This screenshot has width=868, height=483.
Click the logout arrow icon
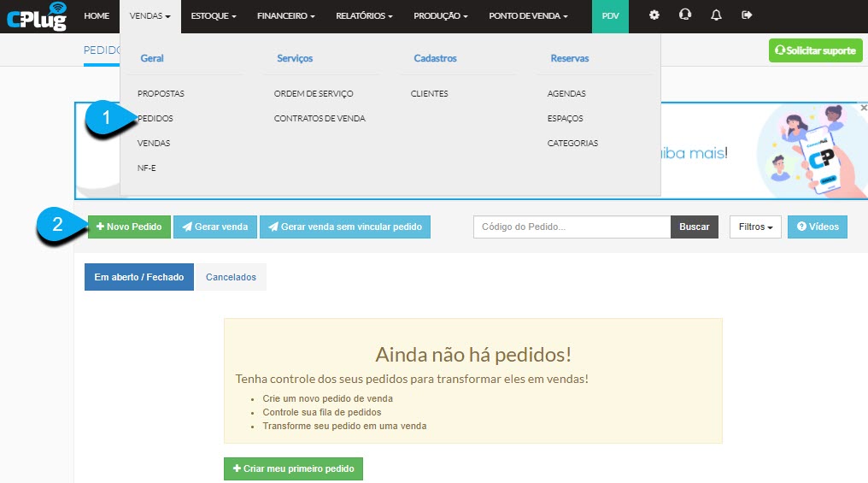747,15
